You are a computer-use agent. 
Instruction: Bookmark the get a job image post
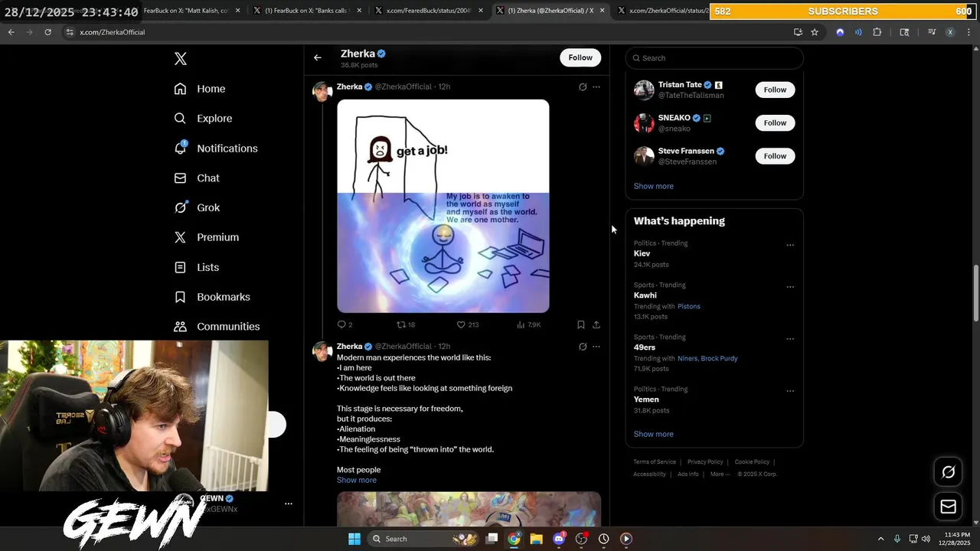coord(581,324)
